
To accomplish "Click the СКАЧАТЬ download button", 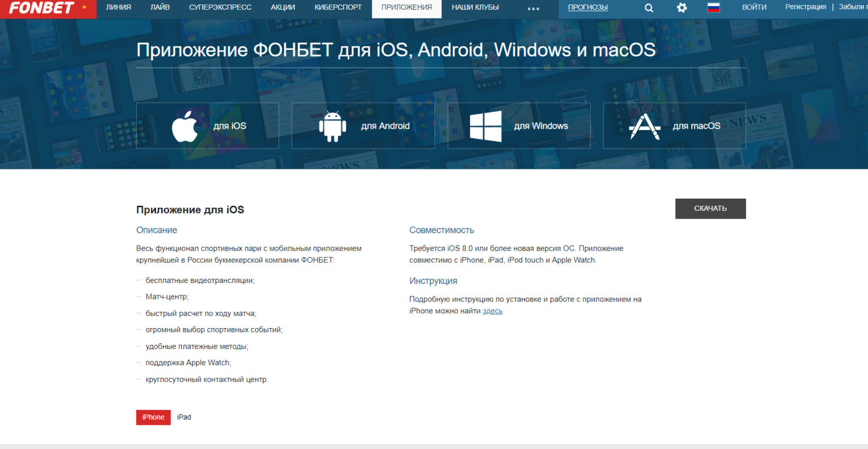I will [710, 208].
